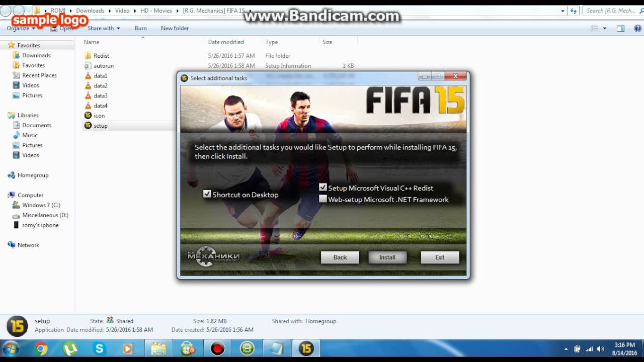Image resolution: width=644 pixels, height=362 pixels.
Task: Open Videos under Libraries
Action: [x=30, y=155]
